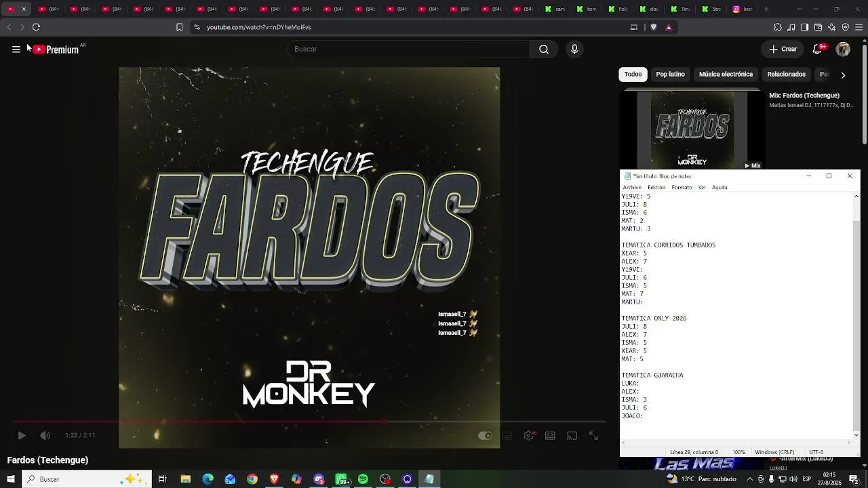This screenshot has height=488, width=868.
Task: Switch to the Instagram browser tab
Action: pos(743,9)
